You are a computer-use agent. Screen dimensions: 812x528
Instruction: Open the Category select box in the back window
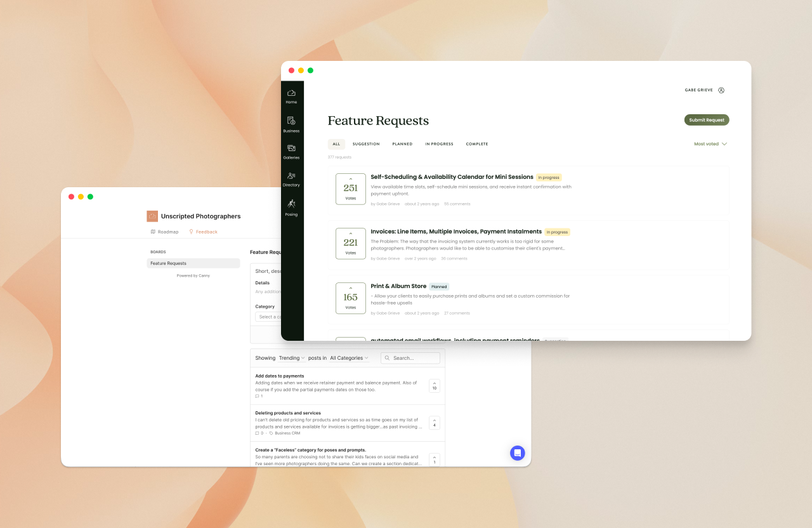coord(268,317)
